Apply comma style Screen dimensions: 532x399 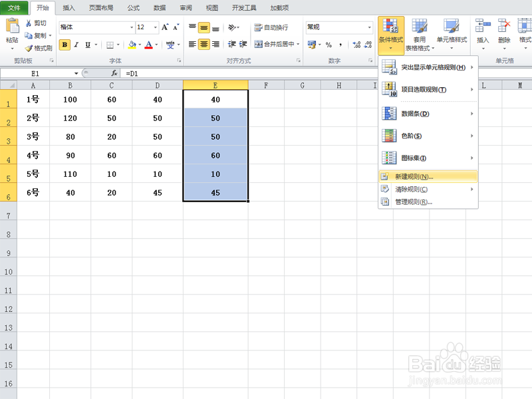[340, 45]
